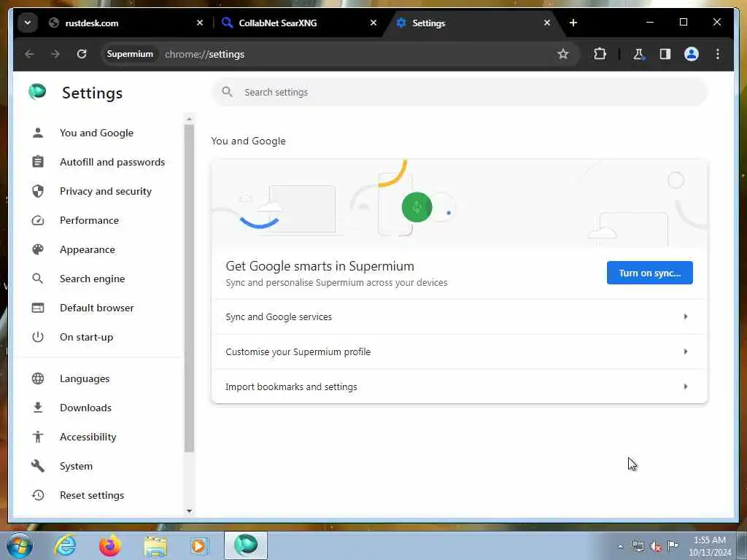Select the Settings tab
Image resolution: width=747 pixels, height=560 pixels.
point(475,23)
